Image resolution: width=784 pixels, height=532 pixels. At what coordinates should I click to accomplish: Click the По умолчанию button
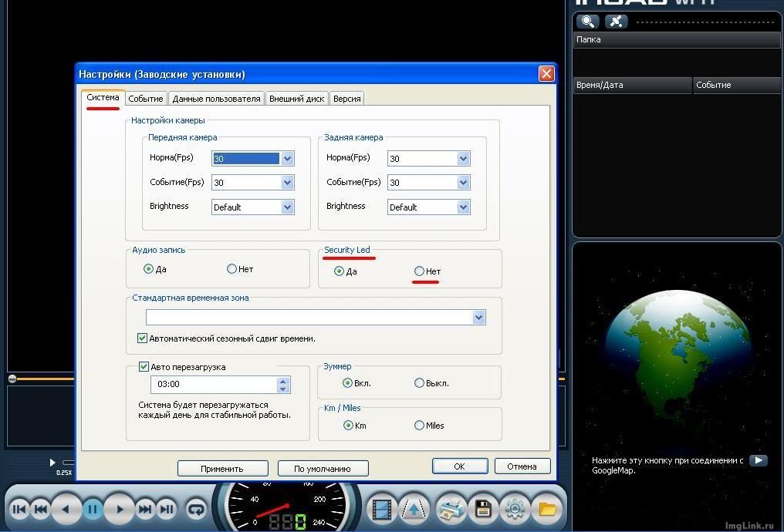coord(323,469)
